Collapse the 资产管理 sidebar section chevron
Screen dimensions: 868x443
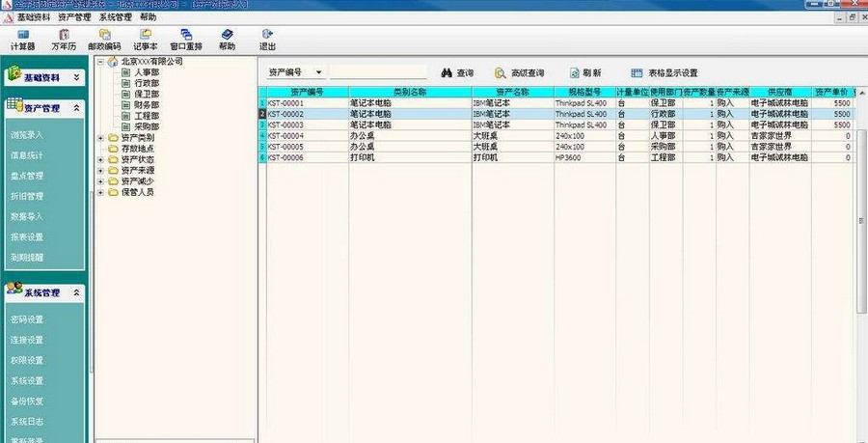[76, 108]
